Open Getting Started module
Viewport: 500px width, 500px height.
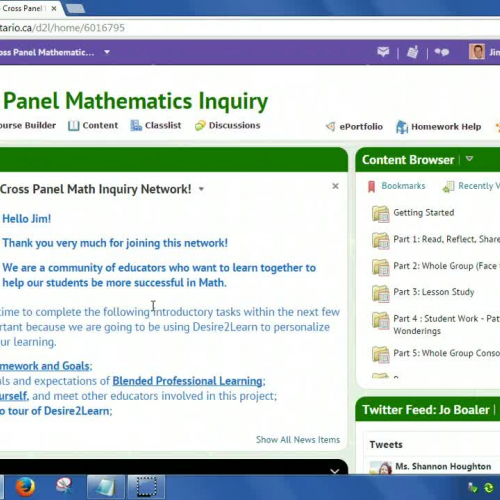point(424,212)
